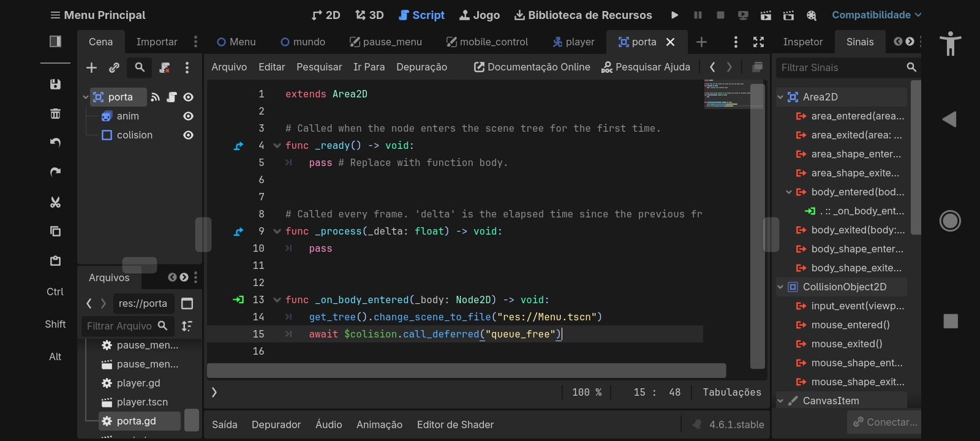Click the instantiate scene link icon
The width and height of the screenshot is (980, 441).
pos(114,68)
